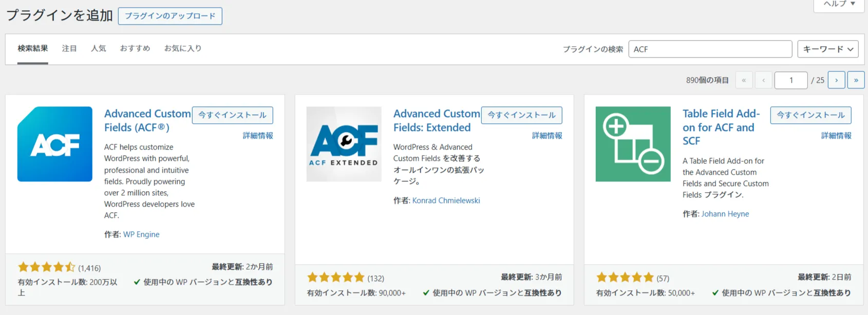Switch to the 検索結果 tab
This screenshot has width=868, height=315.
tap(33, 49)
